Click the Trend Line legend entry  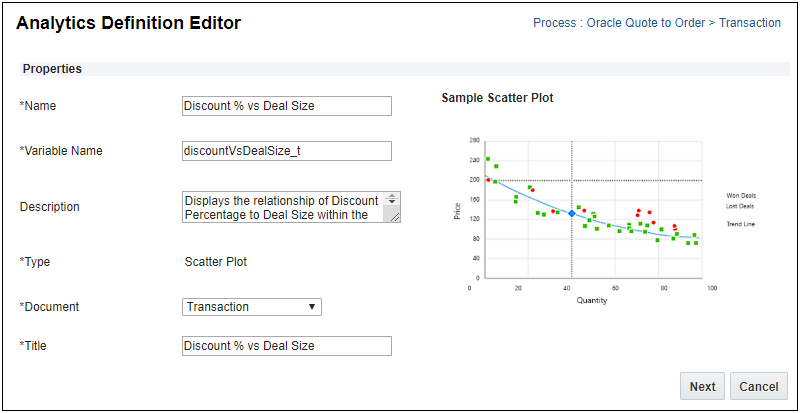[741, 224]
